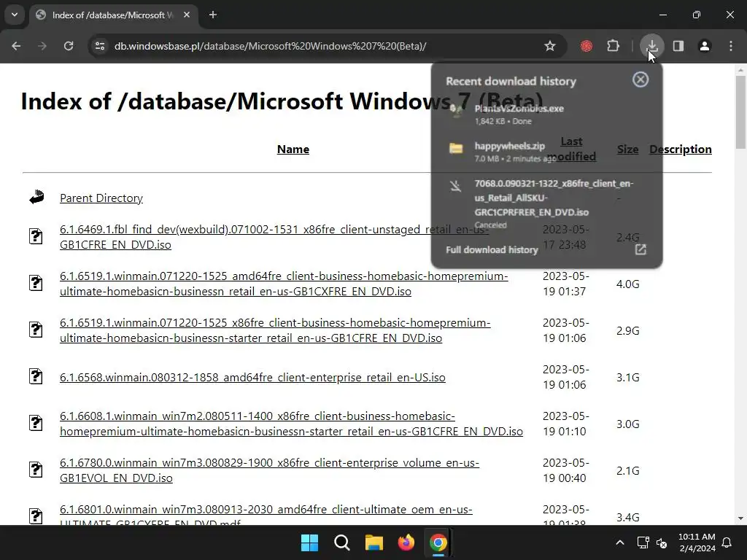Open the notification bell in taskbar
Viewport: 747px width, 560px height.
pos(727,542)
